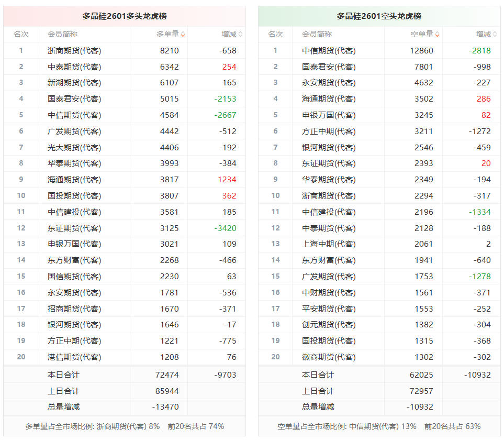Select 永安期货(代客) in short table row 3
The image size is (504, 440).
329,83
